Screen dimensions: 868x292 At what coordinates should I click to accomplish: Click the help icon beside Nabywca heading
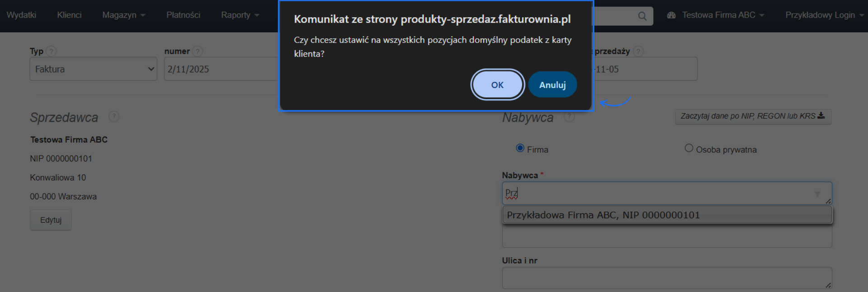click(569, 117)
